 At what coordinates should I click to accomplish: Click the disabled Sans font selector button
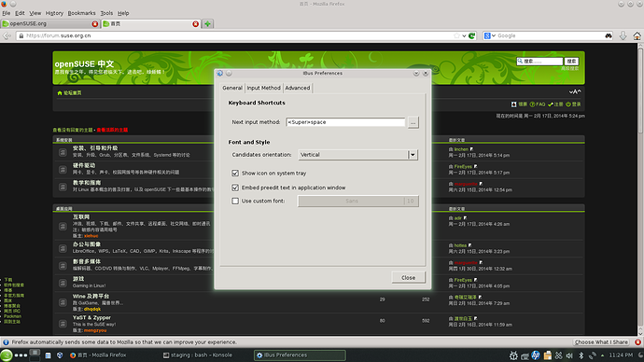click(x=357, y=202)
